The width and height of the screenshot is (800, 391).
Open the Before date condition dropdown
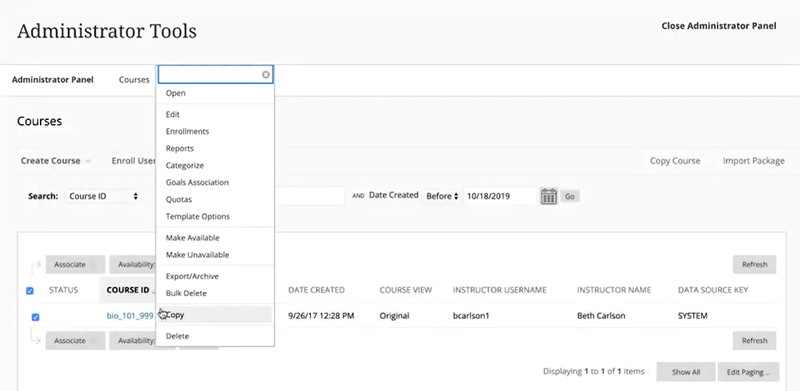point(442,196)
